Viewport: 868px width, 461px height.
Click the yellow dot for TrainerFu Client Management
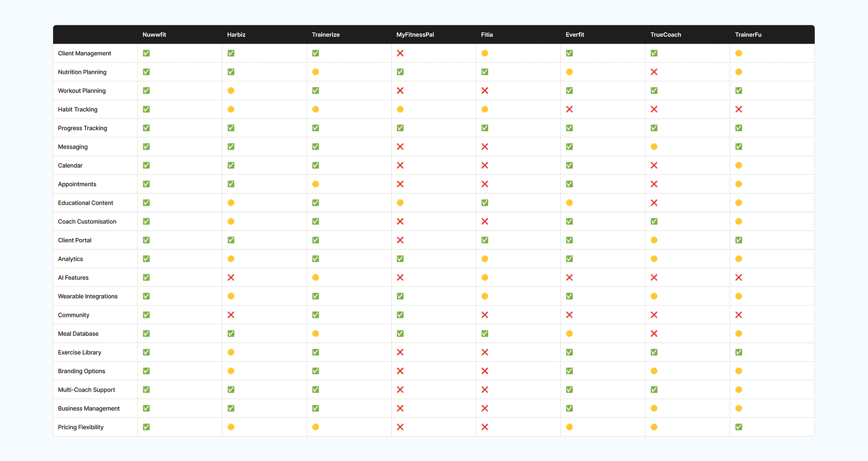[x=738, y=53]
